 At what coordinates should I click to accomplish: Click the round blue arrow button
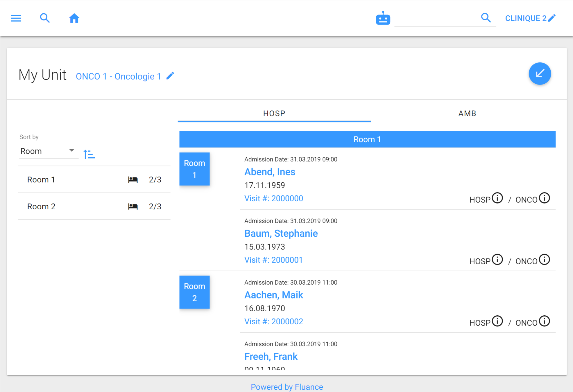point(540,73)
